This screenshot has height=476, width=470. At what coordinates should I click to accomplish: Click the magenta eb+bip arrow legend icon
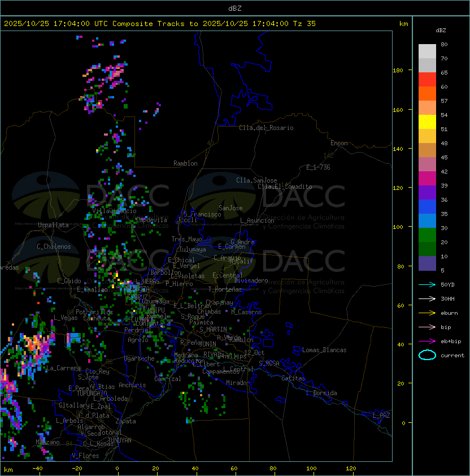tap(427, 341)
